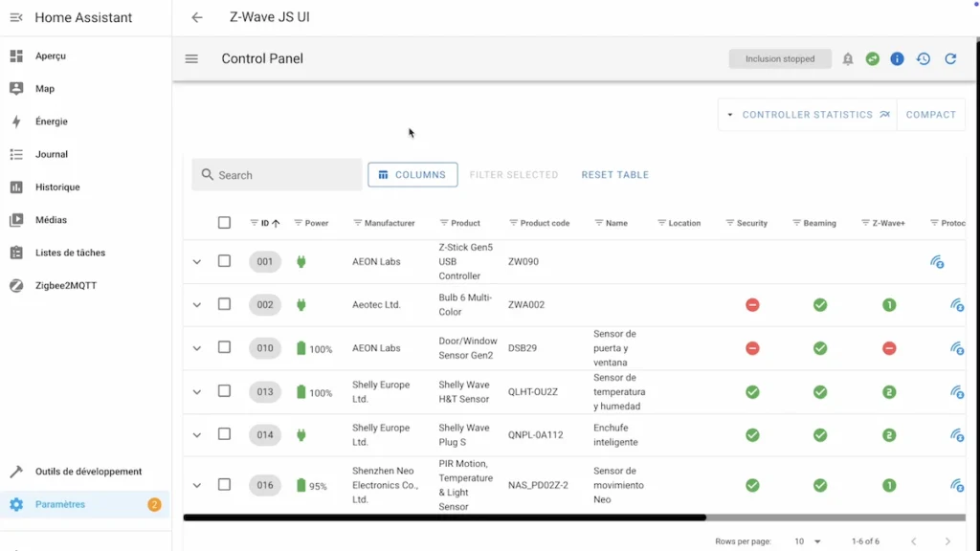Select the checkbox for node 010
This screenshot has height=551, width=980.
pos(224,347)
